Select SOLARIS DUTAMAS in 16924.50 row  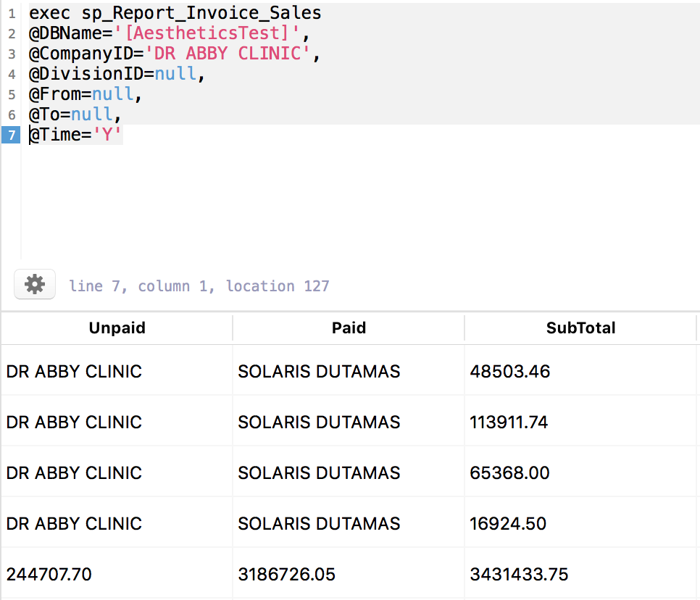pos(349,523)
